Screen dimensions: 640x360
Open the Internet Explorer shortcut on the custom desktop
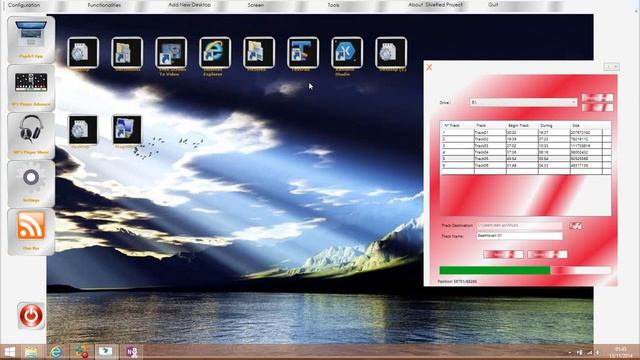tap(215, 52)
